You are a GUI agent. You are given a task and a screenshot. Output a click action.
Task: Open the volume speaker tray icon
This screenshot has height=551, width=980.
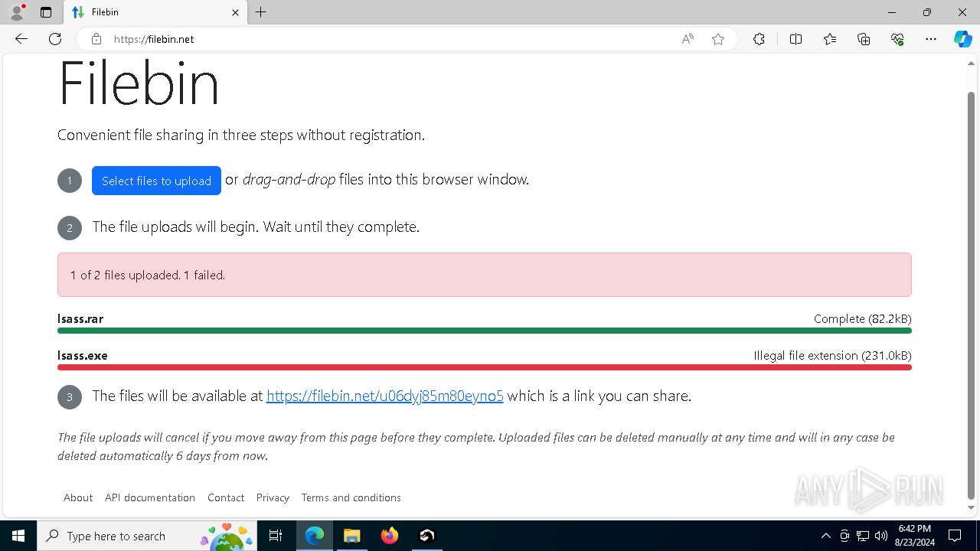[881, 536]
